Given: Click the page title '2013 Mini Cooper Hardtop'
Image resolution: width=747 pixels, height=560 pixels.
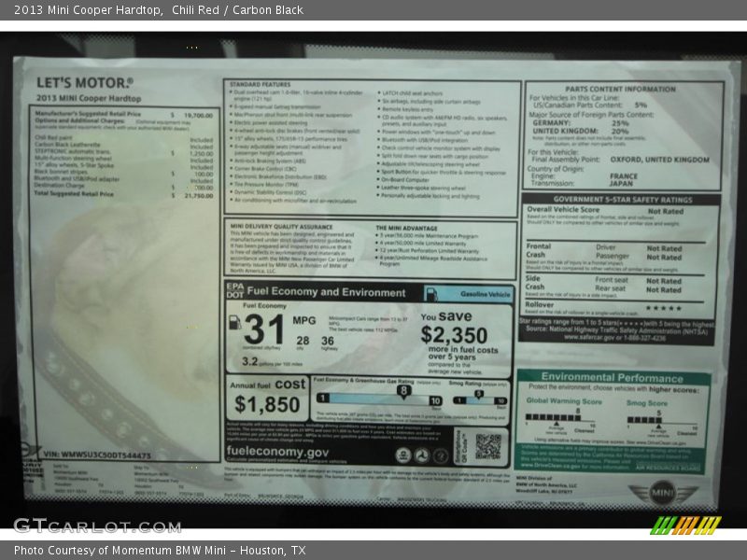Looking at the screenshot, I should pos(89,10).
